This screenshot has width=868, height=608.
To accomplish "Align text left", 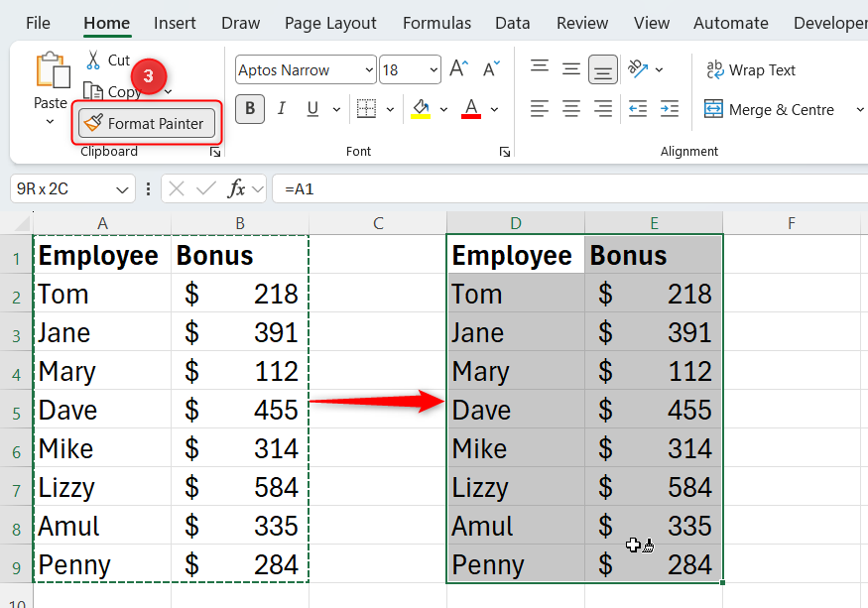I will pos(540,108).
